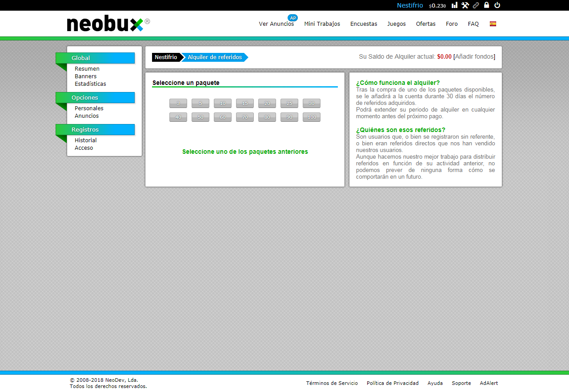Open the statistics bar-chart icon
The image size is (569, 392).
(454, 5)
